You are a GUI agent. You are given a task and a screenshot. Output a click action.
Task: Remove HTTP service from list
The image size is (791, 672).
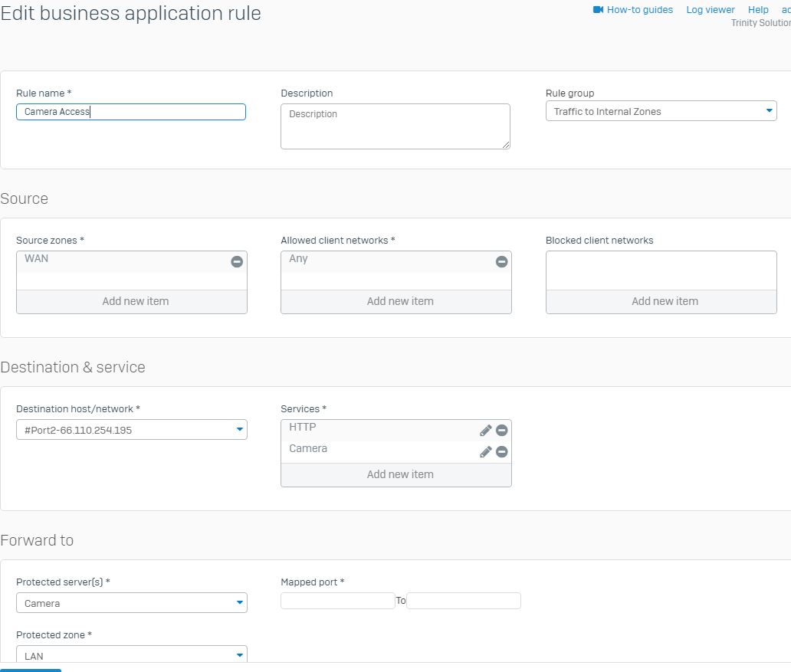pyautogui.click(x=501, y=431)
